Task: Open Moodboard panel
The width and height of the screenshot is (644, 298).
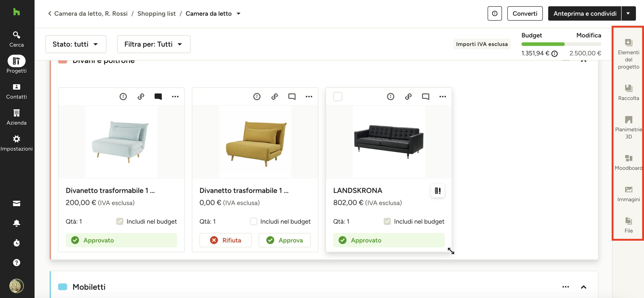Action: click(629, 162)
